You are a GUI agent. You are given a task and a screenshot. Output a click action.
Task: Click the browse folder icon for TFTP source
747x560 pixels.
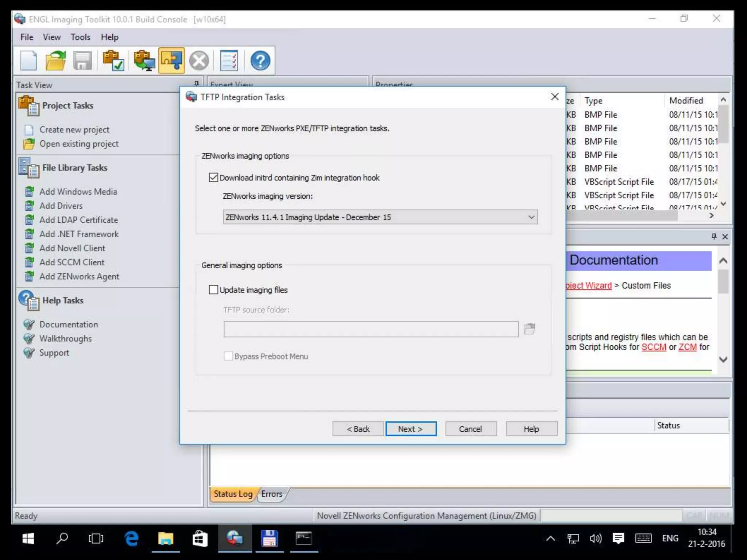(529, 329)
